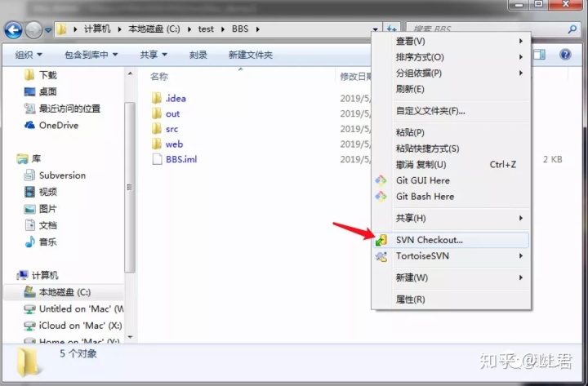Open the 组织 menu
The height and width of the screenshot is (386, 588).
point(29,55)
